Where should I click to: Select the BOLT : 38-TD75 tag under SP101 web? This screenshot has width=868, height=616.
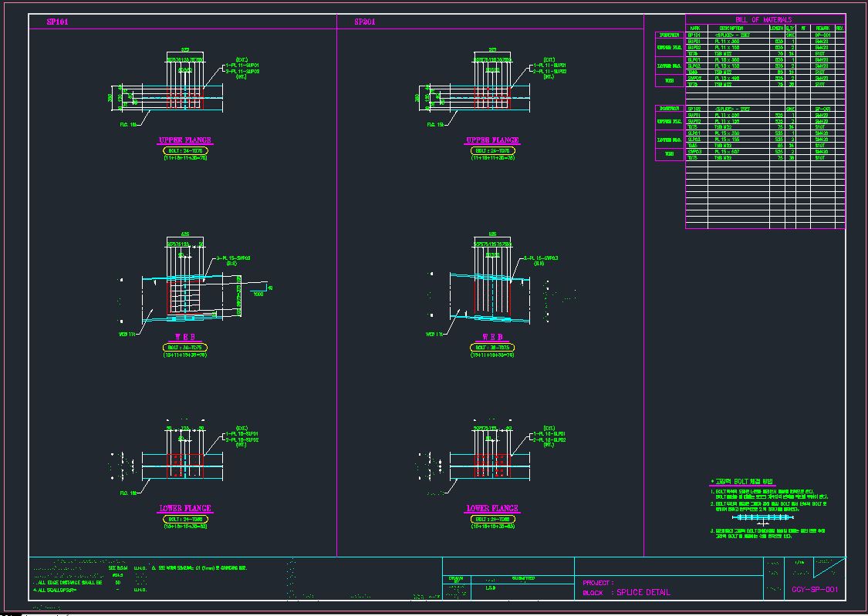click(185, 348)
